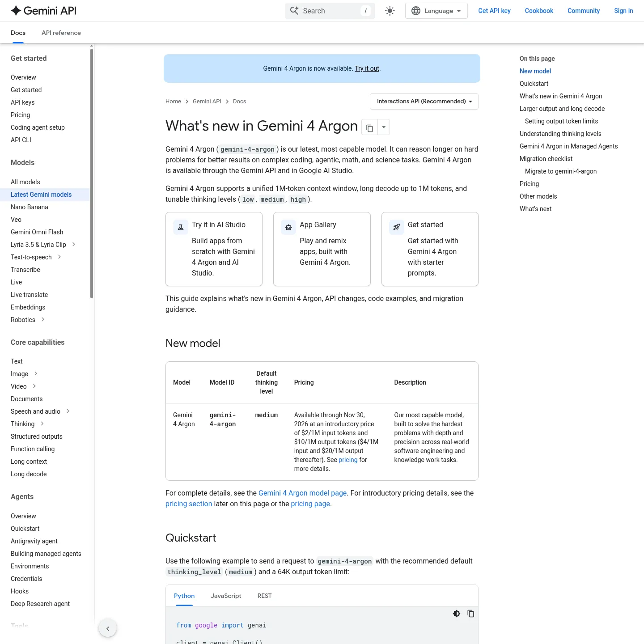Screen dimensions: 644x644
Task: Click Home in the breadcrumb
Action: point(173,102)
